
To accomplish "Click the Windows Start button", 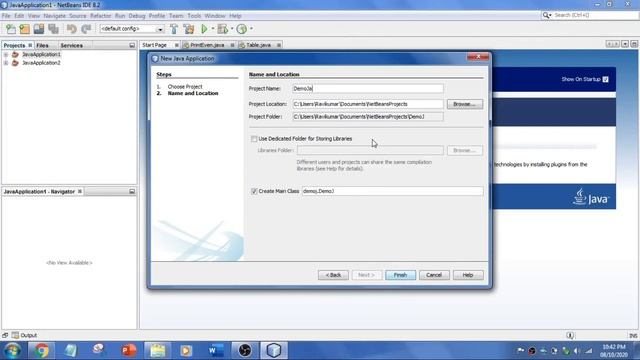I will [x=12, y=351].
